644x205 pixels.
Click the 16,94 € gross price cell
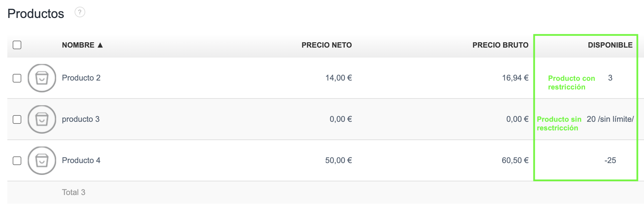(x=515, y=78)
